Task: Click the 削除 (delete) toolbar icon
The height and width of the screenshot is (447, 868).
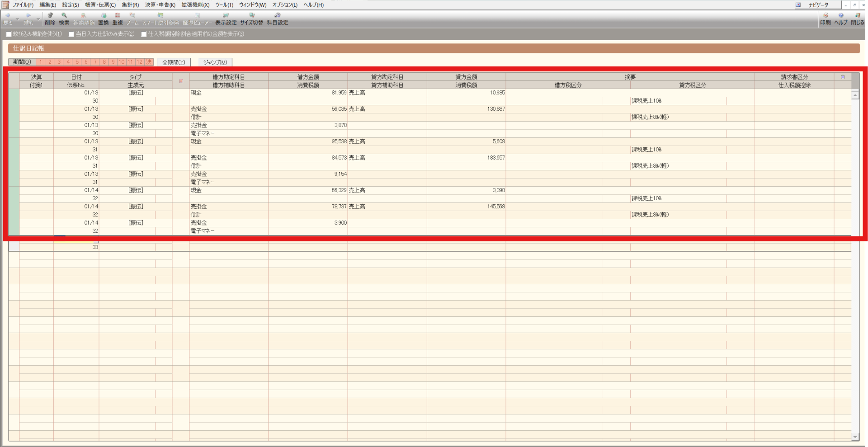Action: pyautogui.click(x=50, y=19)
